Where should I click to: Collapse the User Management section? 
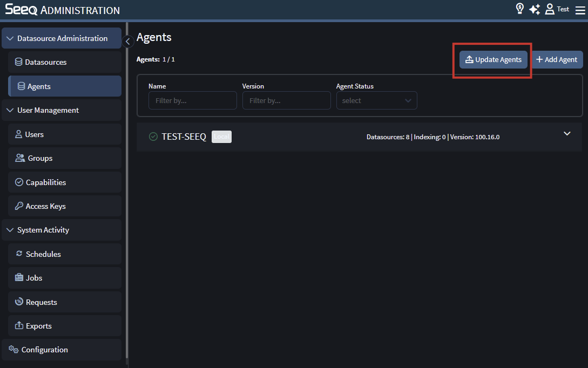[x=10, y=110]
